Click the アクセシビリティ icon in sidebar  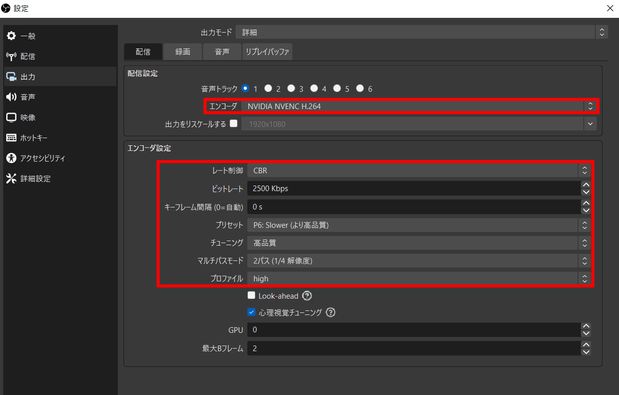[x=11, y=158]
